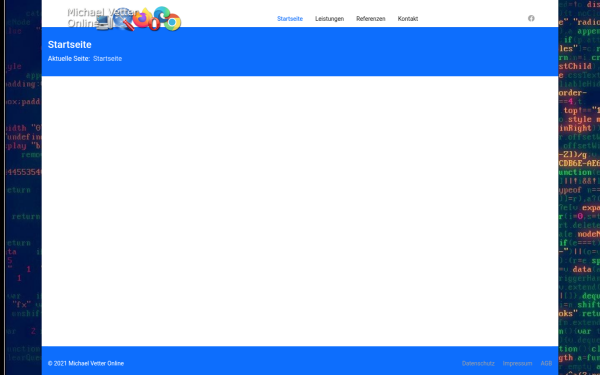
Task: Click the globe with magnifier logo icon
Action: pyautogui.click(x=123, y=19)
